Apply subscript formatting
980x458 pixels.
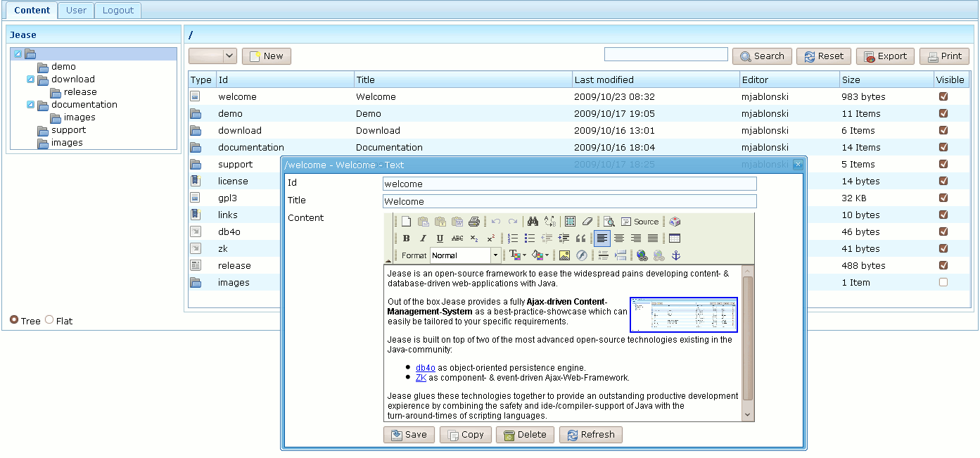point(474,238)
